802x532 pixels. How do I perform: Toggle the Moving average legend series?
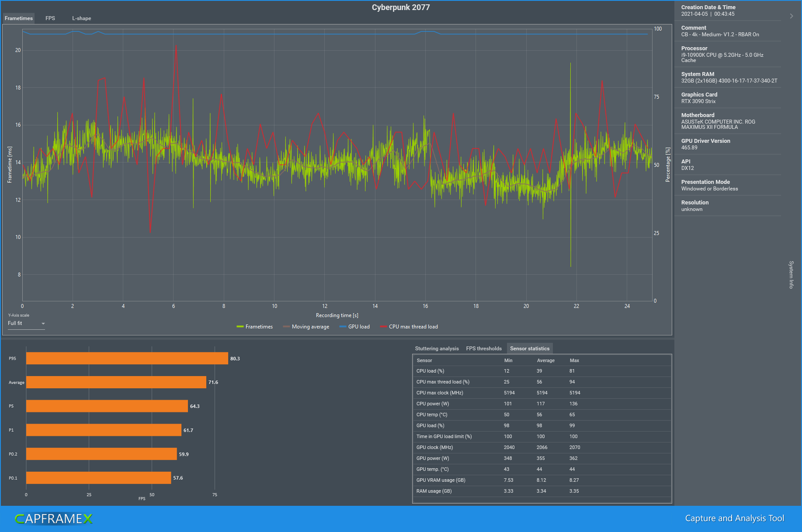pyautogui.click(x=306, y=327)
